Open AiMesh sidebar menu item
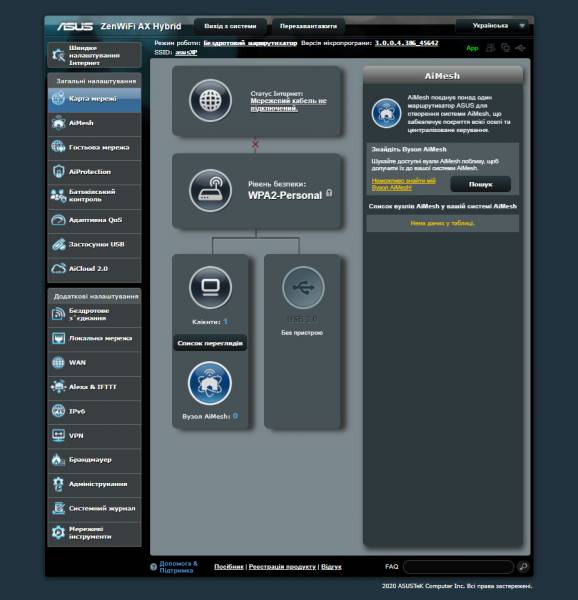 click(94, 123)
